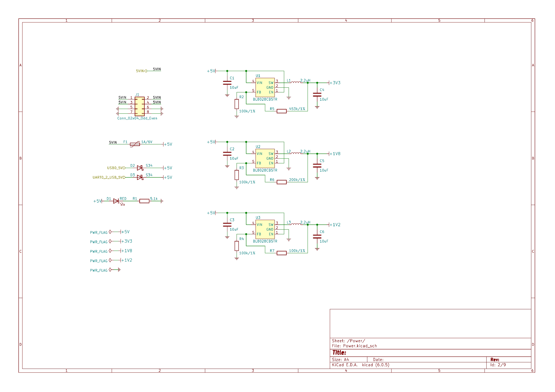Click the 5VIN label at J1 pin 1
Screen dimensions: 555x392
(122, 98)
